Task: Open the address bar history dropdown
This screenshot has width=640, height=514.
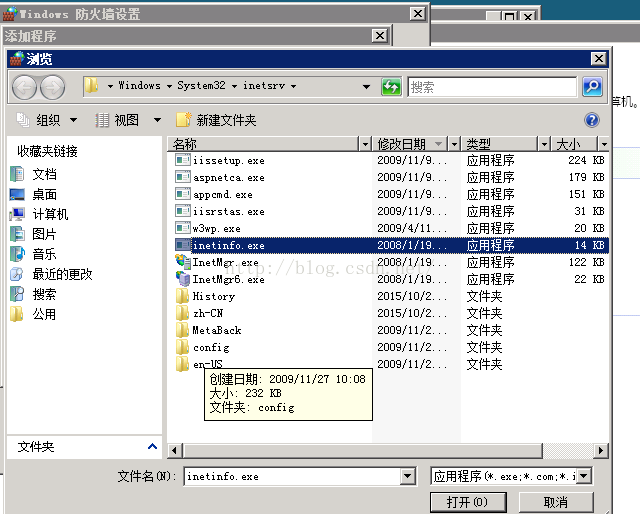Action: coord(366,87)
